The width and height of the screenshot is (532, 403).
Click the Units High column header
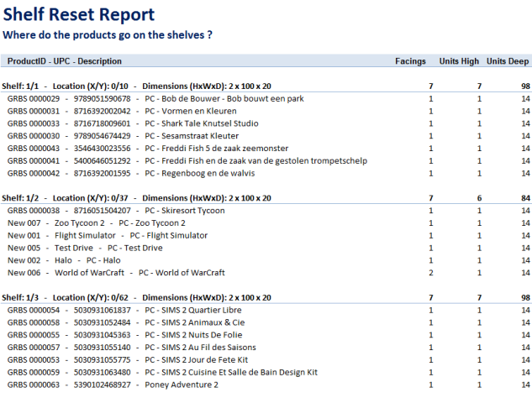[459, 61]
